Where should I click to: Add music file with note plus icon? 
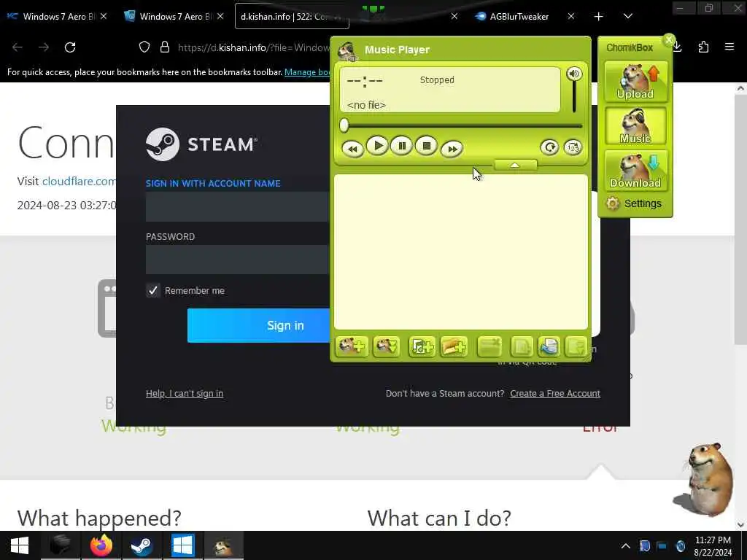[x=422, y=346]
